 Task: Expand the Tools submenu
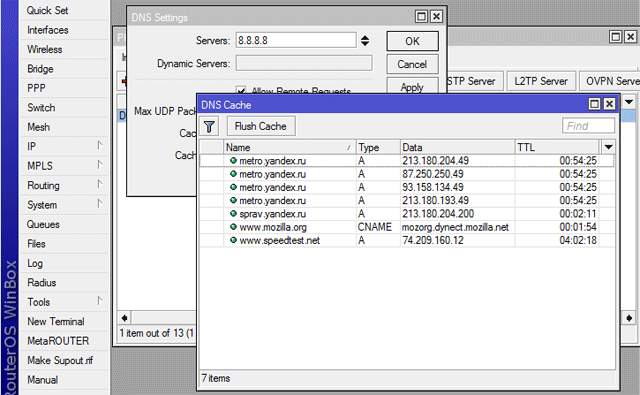(x=99, y=301)
